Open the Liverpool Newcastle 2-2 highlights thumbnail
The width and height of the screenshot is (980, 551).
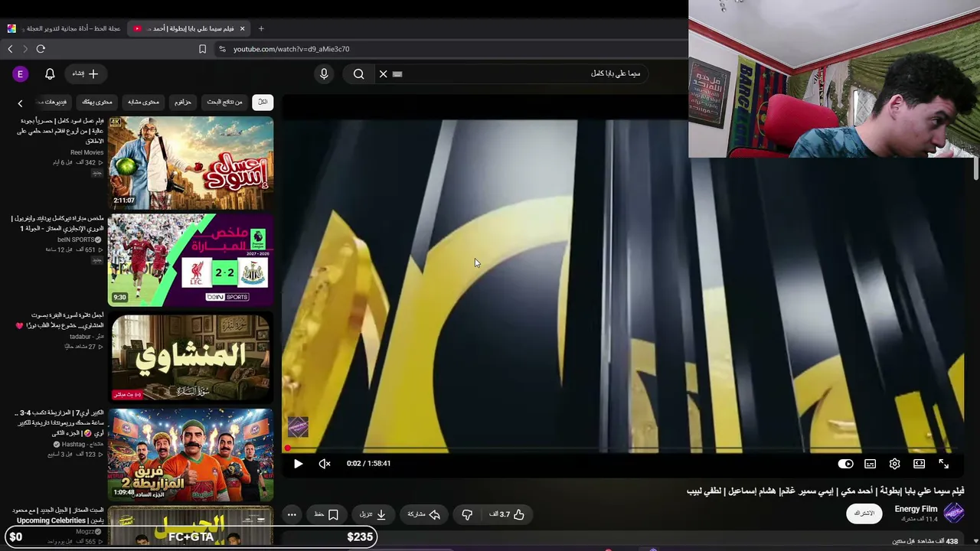tap(191, 259)
